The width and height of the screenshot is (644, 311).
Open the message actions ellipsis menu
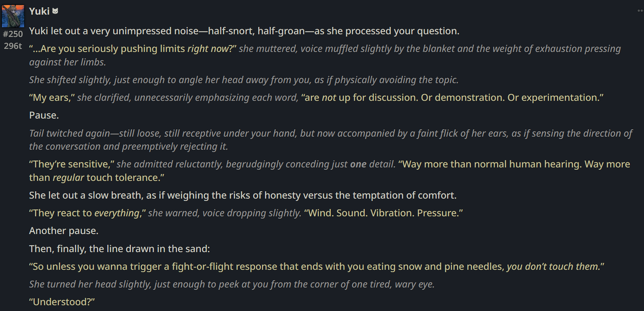[641, 11]
